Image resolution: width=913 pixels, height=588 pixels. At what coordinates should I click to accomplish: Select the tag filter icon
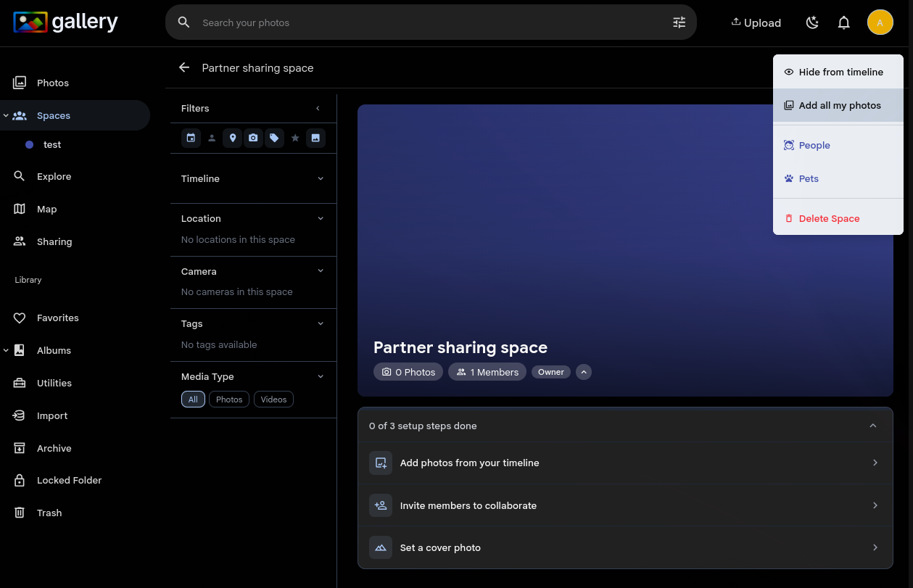pos(274,138)
